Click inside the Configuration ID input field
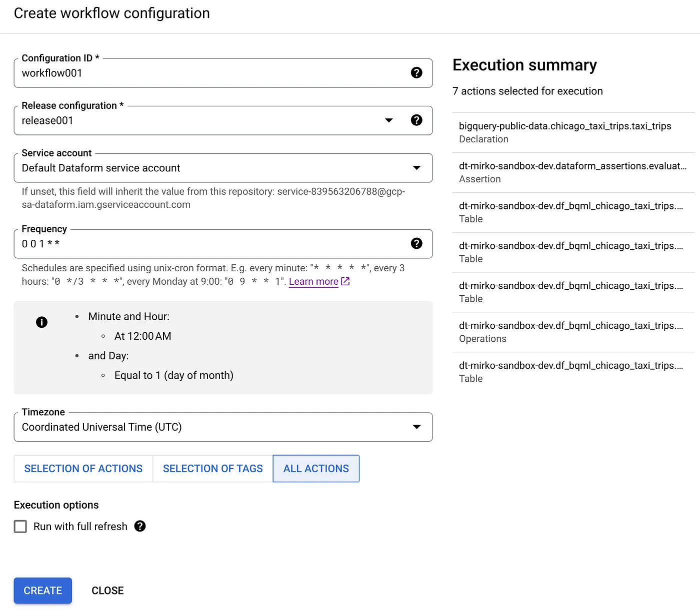Viewport: 700px width, 610px height. click(x=200, y=73)
